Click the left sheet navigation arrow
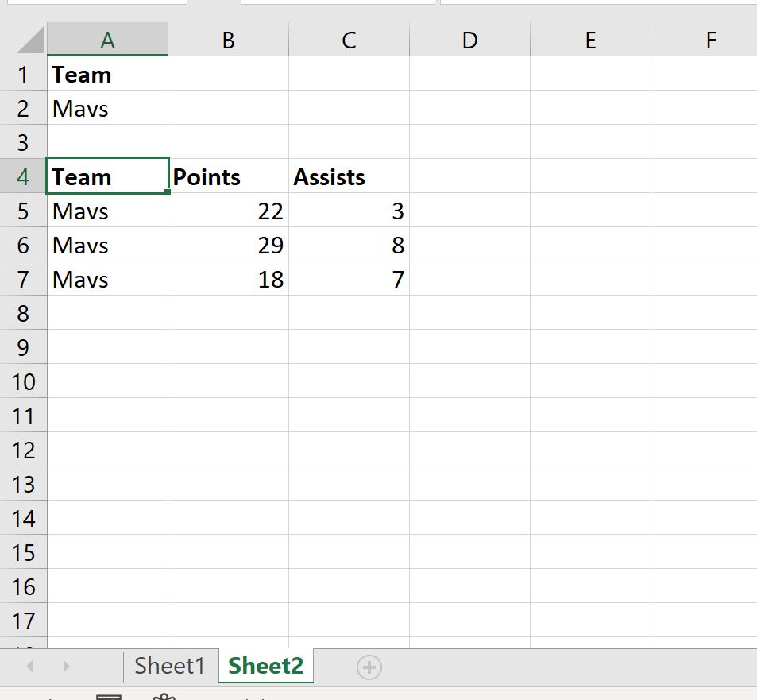757x700 pixels. pos(29,667)
